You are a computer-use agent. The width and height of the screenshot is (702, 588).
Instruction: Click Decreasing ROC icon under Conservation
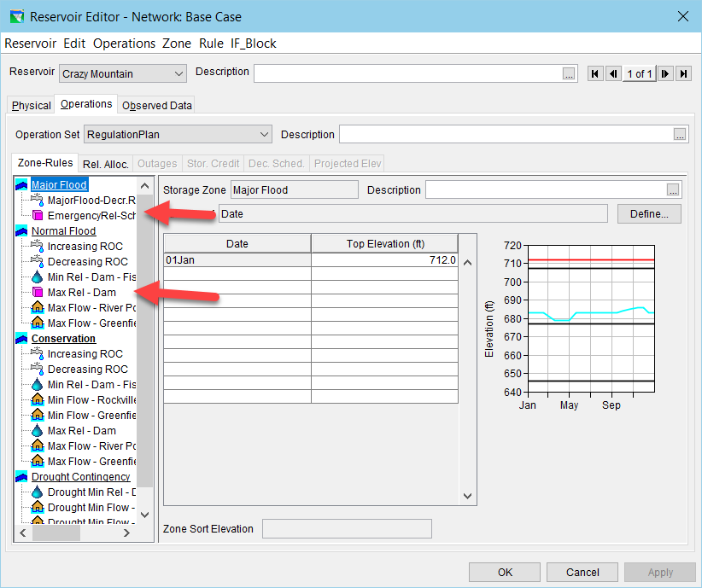pos(38,369)
